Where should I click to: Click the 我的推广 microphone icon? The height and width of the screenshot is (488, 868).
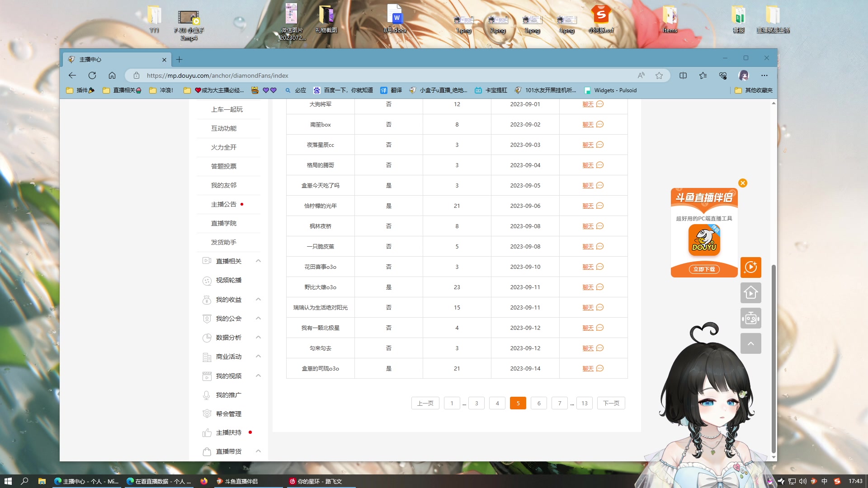[207, 394]
